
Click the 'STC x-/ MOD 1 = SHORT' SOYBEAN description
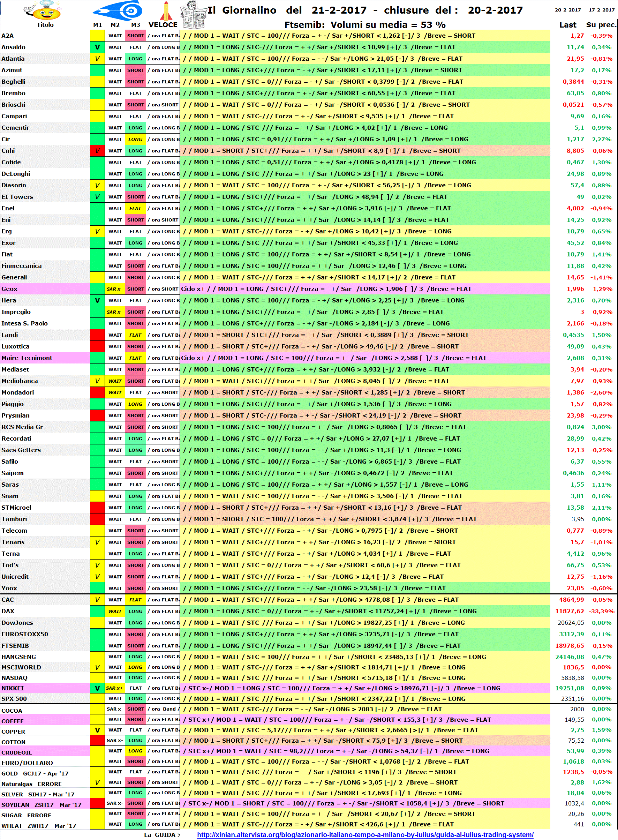365,803
